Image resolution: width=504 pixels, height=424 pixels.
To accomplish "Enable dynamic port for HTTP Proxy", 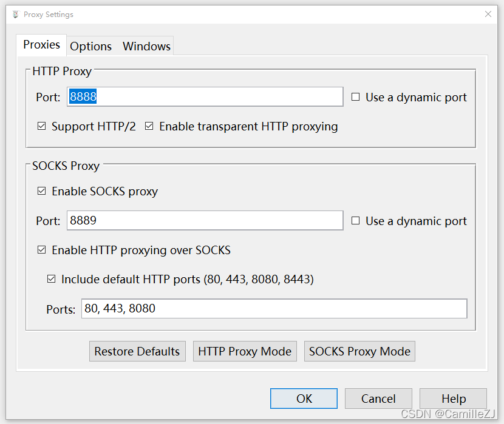I will tap(356, 97).
